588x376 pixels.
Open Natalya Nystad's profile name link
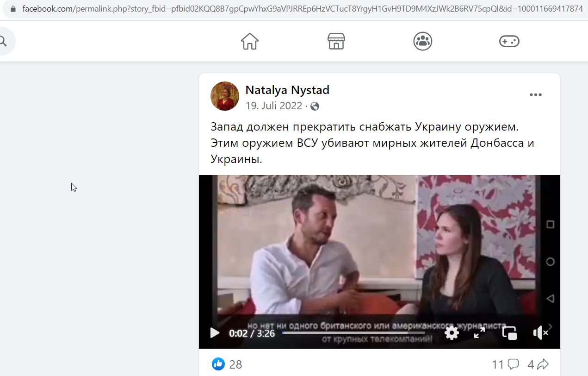click(x=287, y=90)
